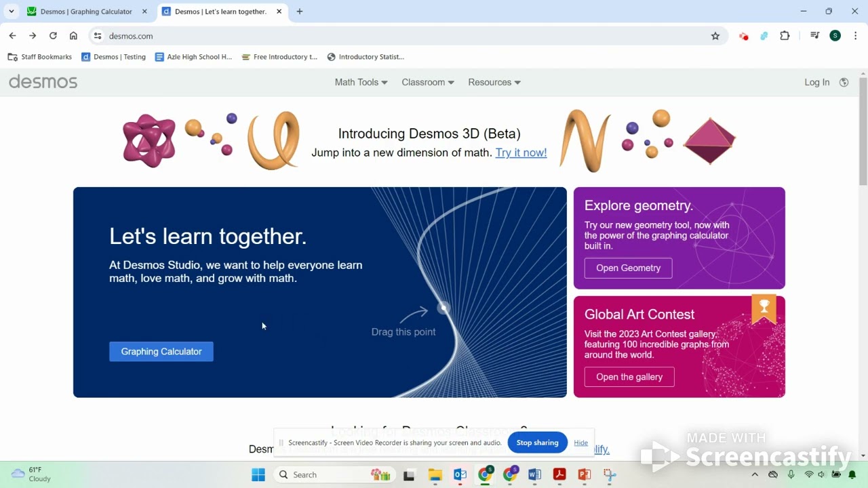The image size is (868, 488).
Task: Open Word from taskbar
Action: pyautogui.click(x=534, y=474)
